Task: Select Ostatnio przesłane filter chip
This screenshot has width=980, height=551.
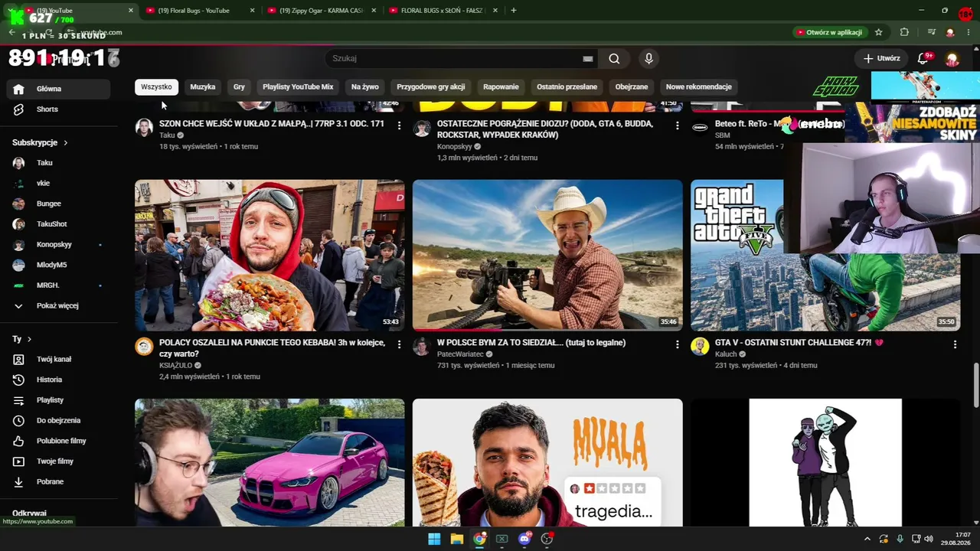Action: pos(567,87)
